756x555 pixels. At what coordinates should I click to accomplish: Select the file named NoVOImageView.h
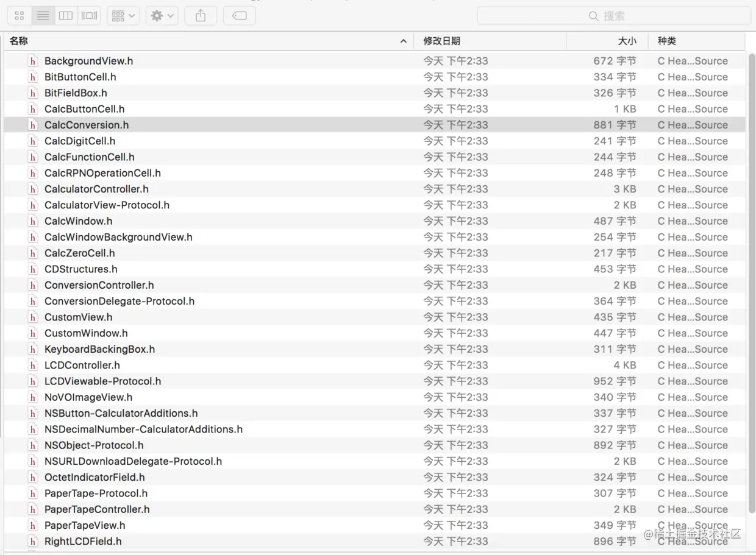click(88, 397)
